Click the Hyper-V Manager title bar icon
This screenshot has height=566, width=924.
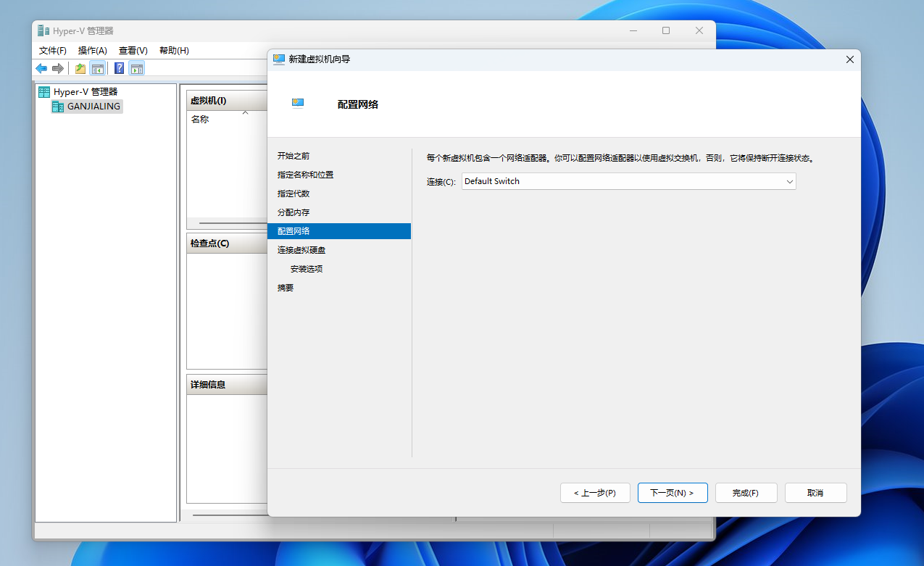point(44,30)
